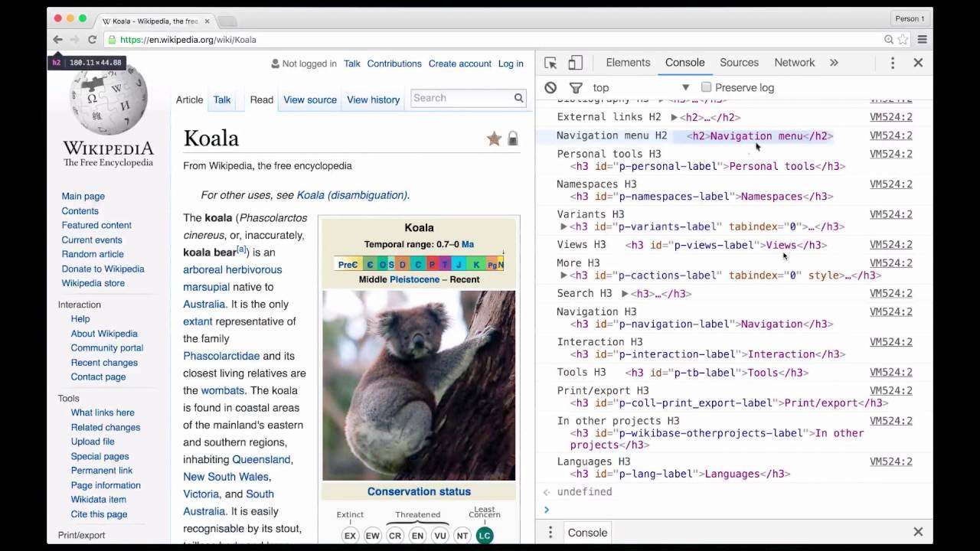This screenshot has width=980, height=551.
Task: Switch to the Elements tab
Action: coord(628,63)
